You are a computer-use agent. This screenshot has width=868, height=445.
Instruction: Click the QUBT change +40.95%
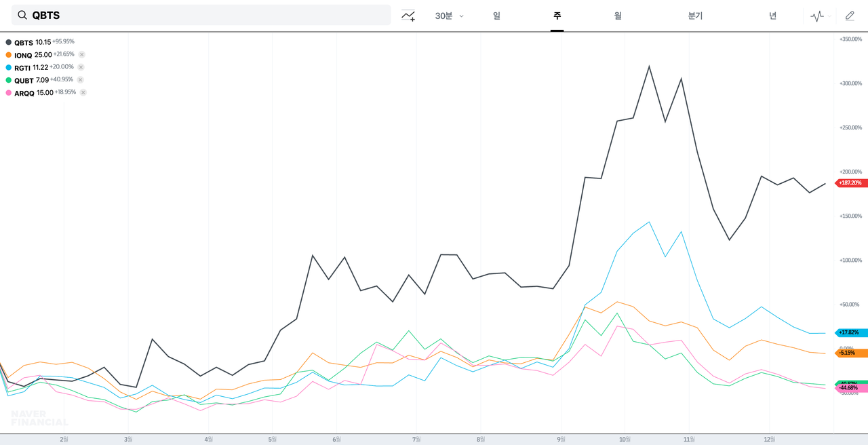62,80
